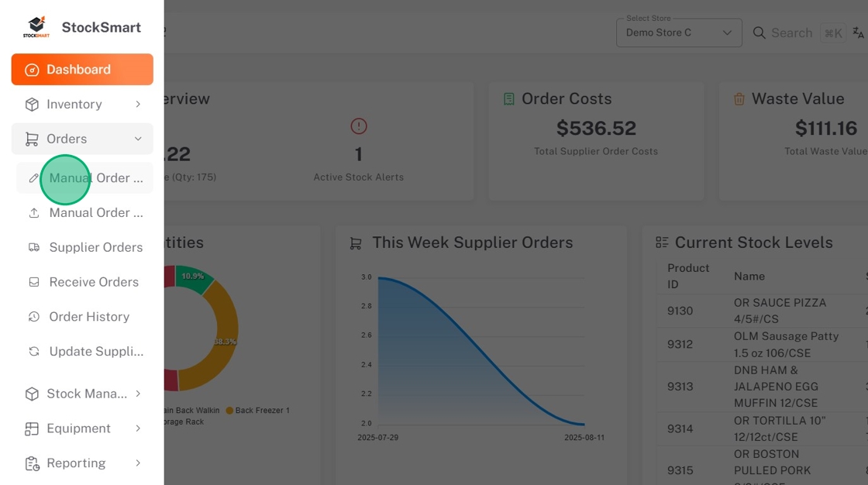
Task: Expand the Equipment submenu chevron
Action: click(138, 428)
